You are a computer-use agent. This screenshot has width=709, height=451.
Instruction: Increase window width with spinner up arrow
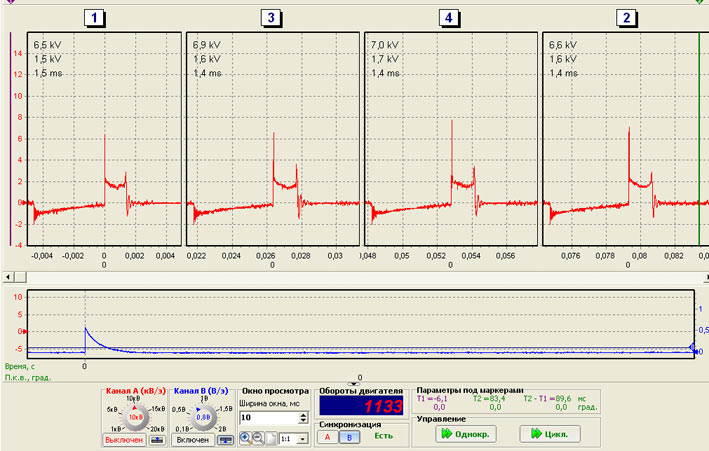303,414
